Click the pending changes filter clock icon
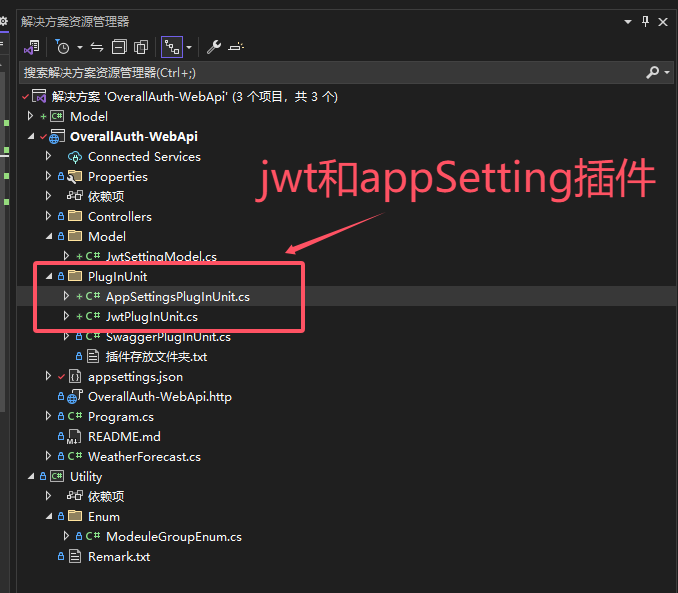This screenshot has height=593, width=678. coord(63,47)
